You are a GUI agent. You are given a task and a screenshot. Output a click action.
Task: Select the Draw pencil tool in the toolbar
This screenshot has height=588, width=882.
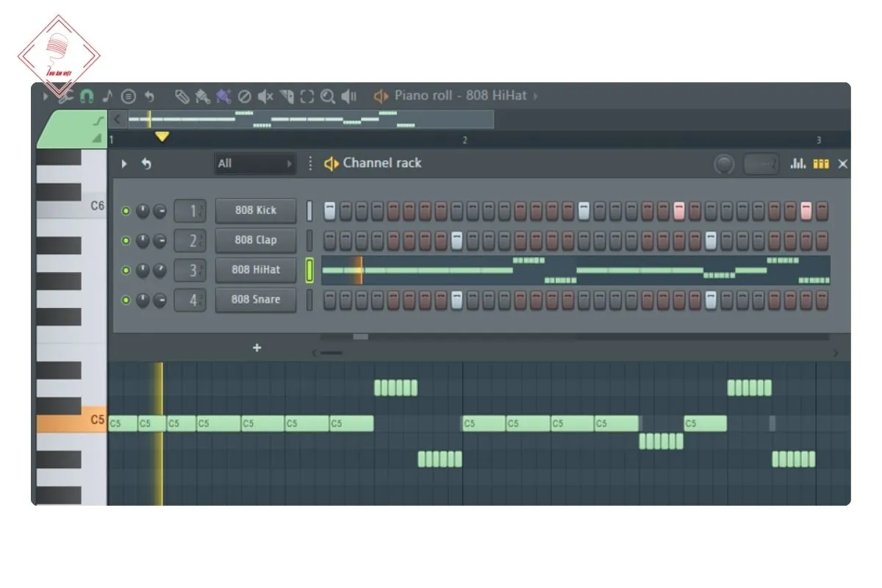(x=183, y=96)
